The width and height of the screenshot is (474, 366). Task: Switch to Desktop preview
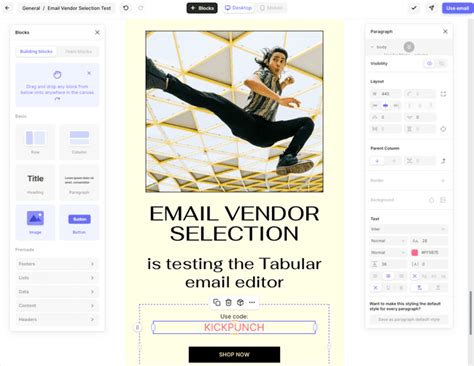[x=238, y=8]
